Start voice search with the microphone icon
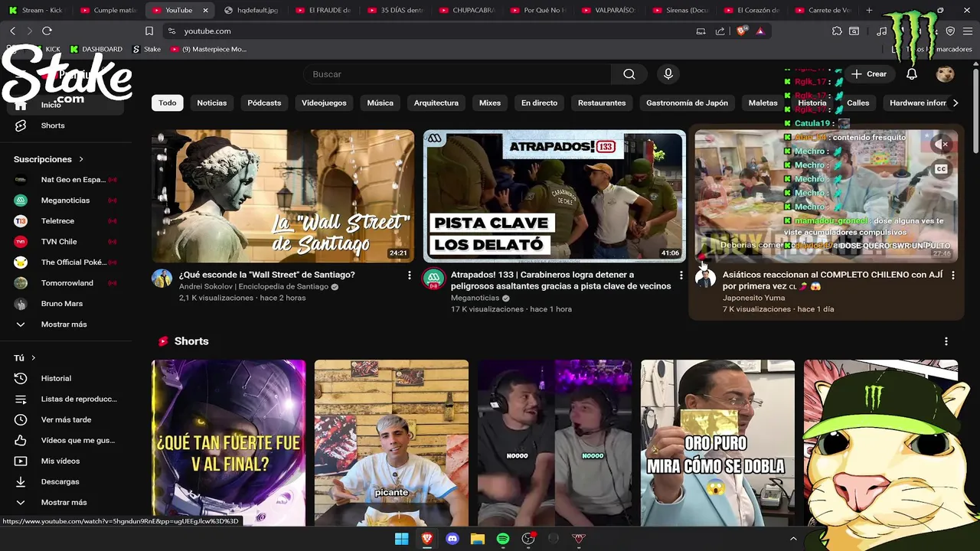Screen dimensions: 980x551 [x=668, y=74]
